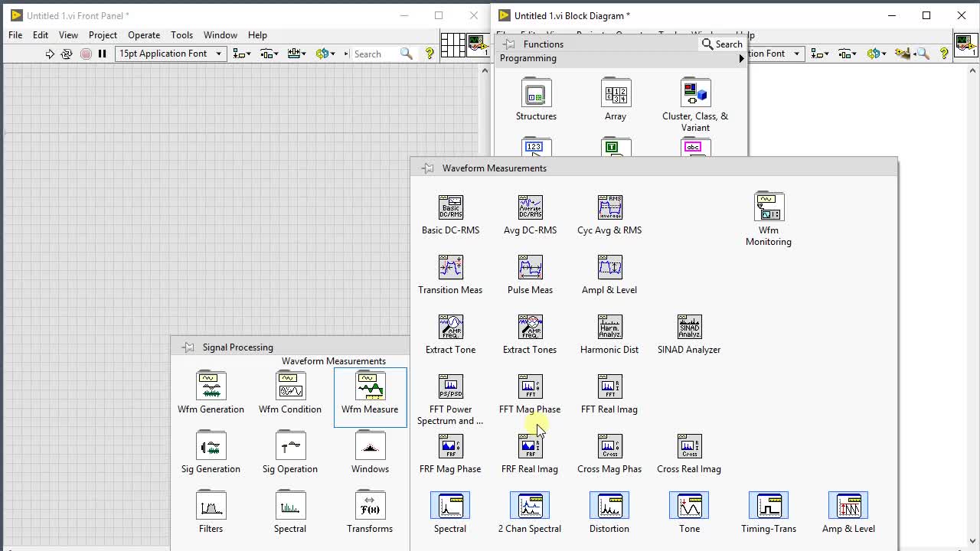Abort execution on Front Panel toolbar
The image size is (980, 551).
pyautogui.click(x=85, y=54)
